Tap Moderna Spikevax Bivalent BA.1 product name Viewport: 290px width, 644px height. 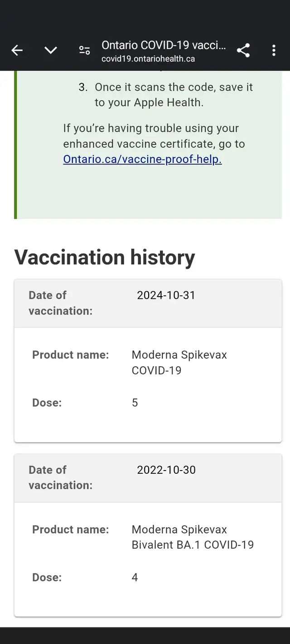pyautogui.click(x=193, y=537)
